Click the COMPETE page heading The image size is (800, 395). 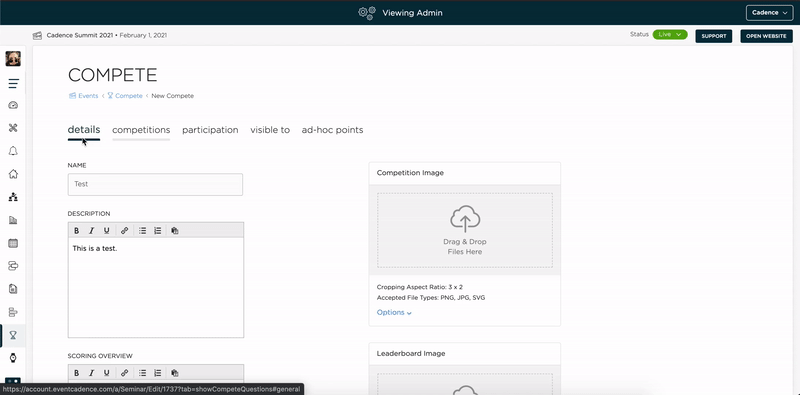coord(112,76)
